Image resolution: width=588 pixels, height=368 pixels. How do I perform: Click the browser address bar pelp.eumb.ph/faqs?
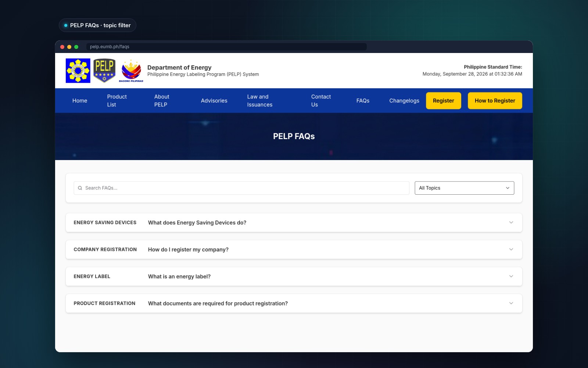(226, 47)
